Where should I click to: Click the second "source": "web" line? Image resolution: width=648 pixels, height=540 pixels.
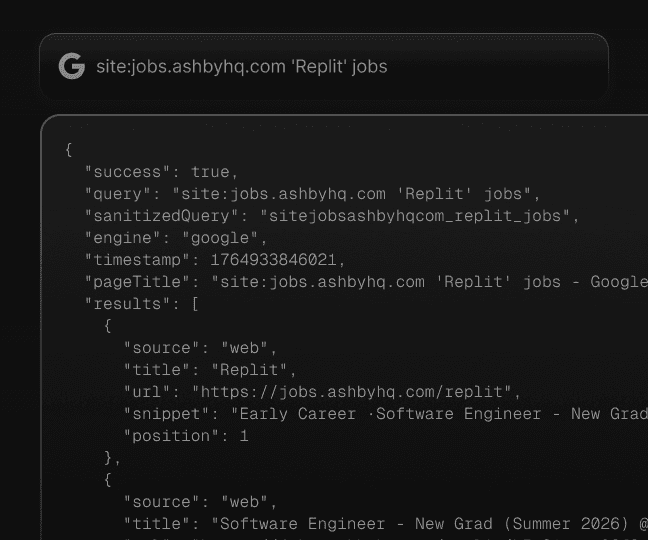pyautogui.click(x=200, y=502)
